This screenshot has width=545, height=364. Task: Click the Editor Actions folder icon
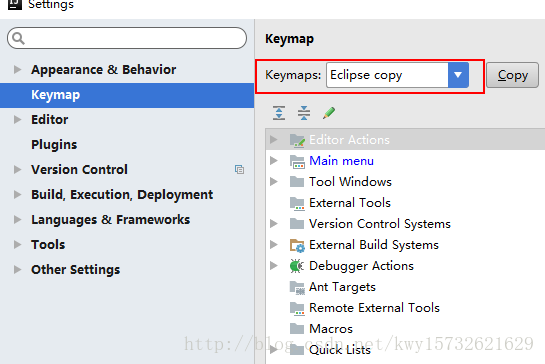297,140
